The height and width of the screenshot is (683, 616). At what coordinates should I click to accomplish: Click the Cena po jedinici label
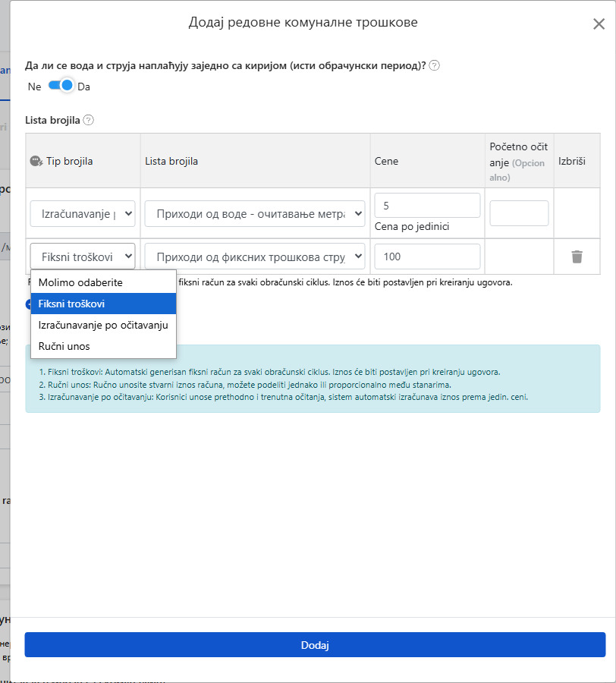[412, 226]
